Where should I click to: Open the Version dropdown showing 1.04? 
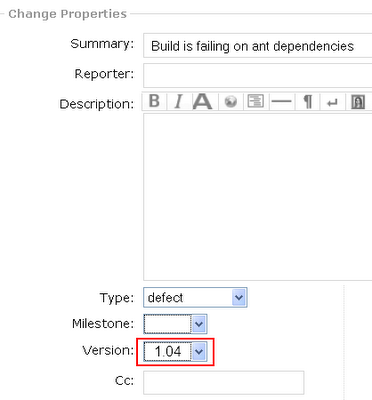[x=175, y=351]
